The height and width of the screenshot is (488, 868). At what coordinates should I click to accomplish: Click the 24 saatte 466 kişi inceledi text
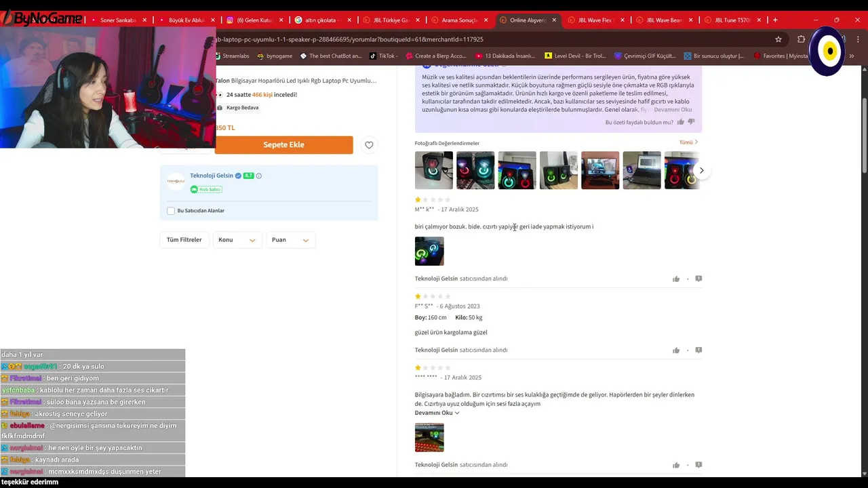coord(262,94)
